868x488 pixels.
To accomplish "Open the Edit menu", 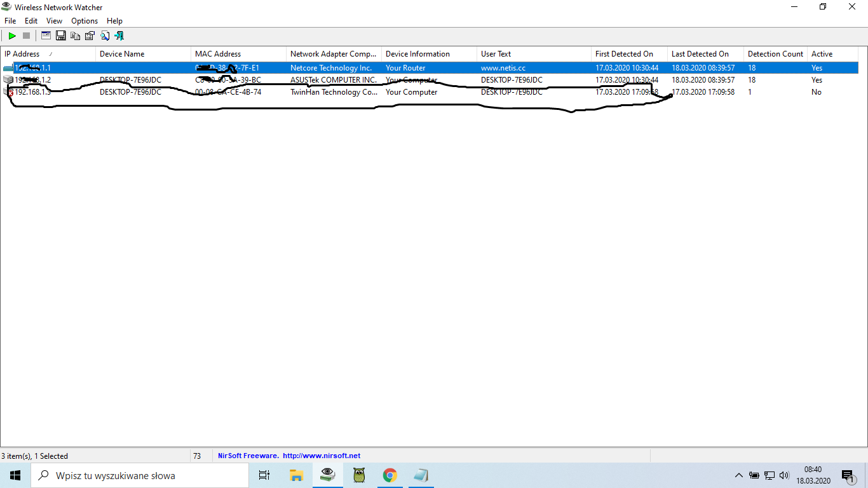I will pos(31,21).
